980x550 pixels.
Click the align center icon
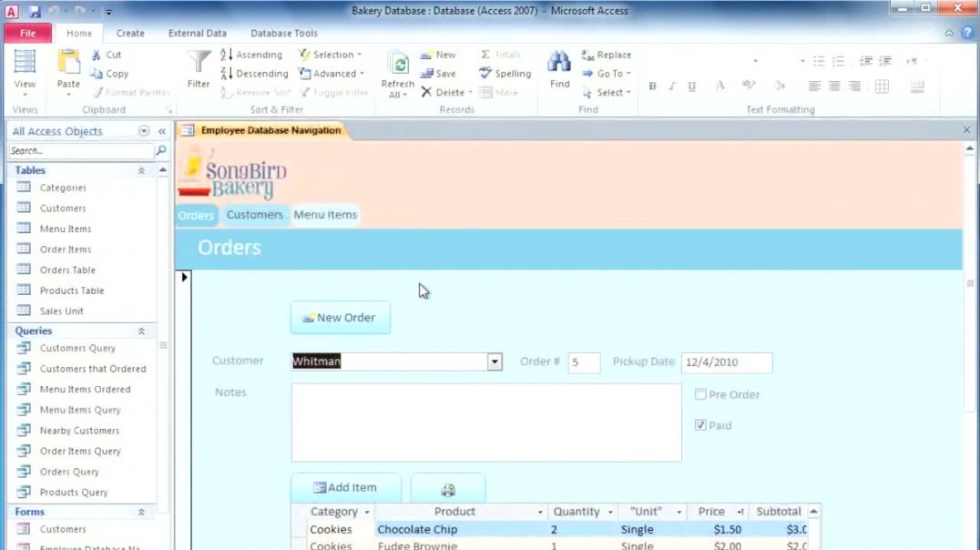click(834, 87)
